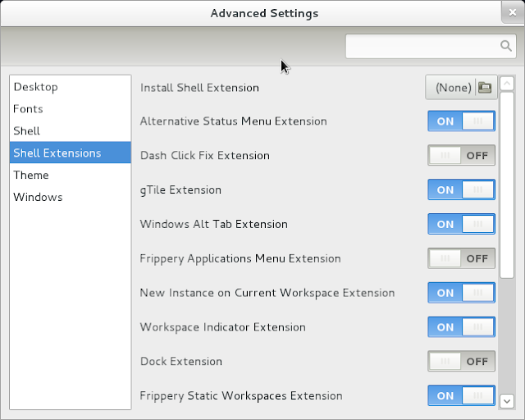Toggle New Instance on Current Workspace Extension
The width and height of the screenshot is (525, 420).
[x=461, y=293]
